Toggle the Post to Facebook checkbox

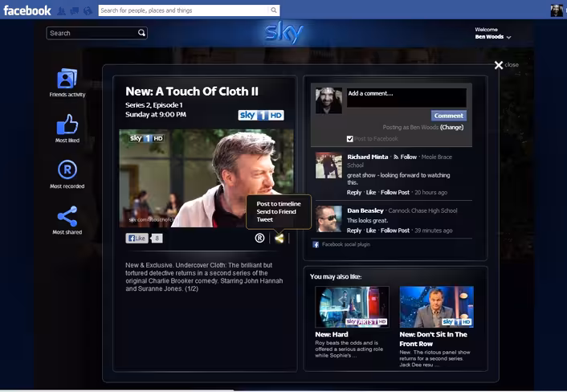349,139
